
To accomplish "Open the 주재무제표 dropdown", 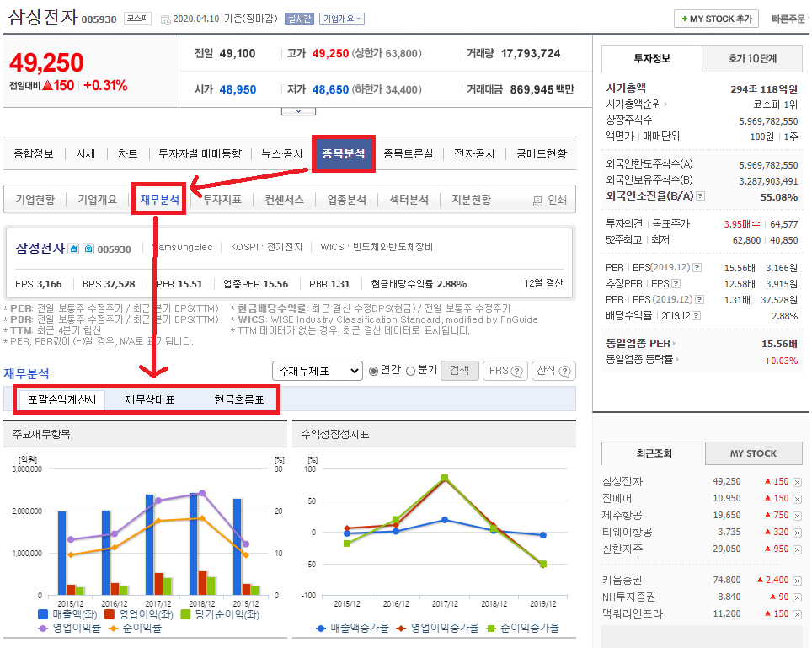I will click(317, 371).
